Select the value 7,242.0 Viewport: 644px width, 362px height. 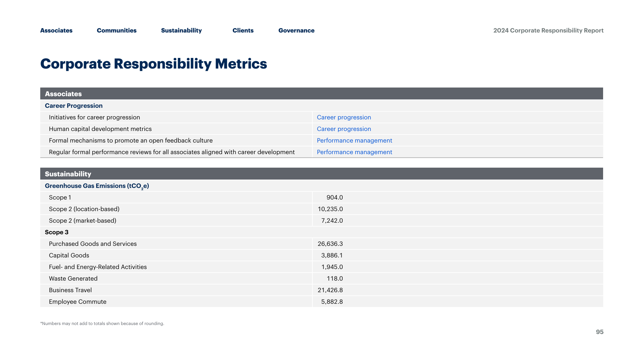332,221
